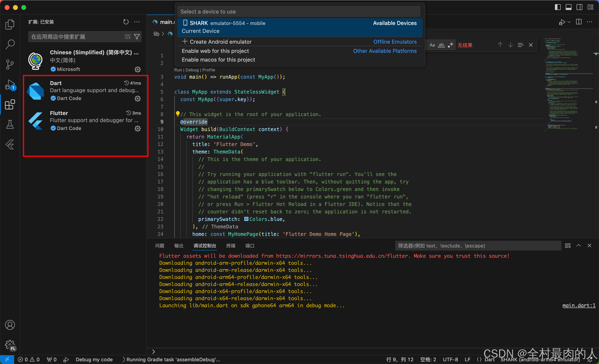The image size is (599, 364).
Task: Switch to the 终端 terminal tab
Action: click(230, 246)
